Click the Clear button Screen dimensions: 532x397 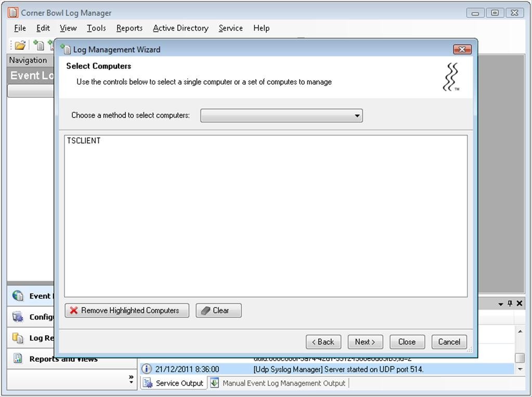218,310
